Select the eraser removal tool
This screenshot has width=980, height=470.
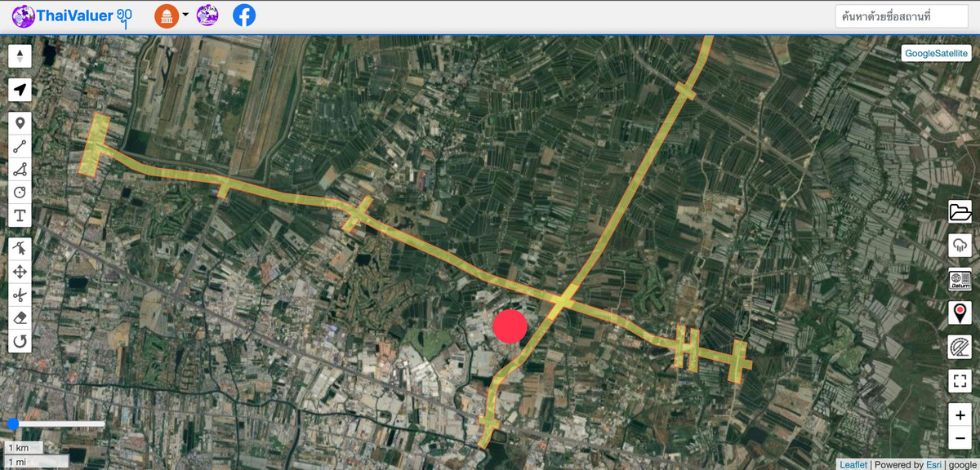pyautogui.click(x=20, y=317)
